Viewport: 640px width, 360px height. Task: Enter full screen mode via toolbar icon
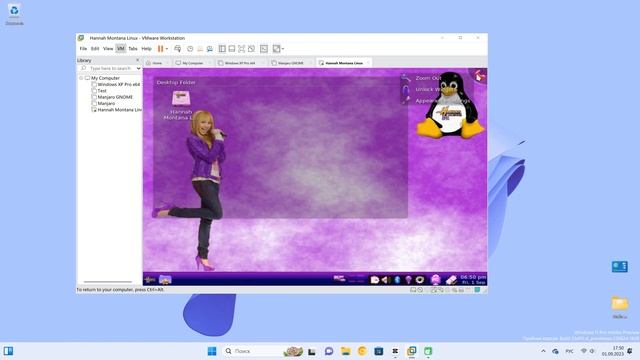(242, 49)
